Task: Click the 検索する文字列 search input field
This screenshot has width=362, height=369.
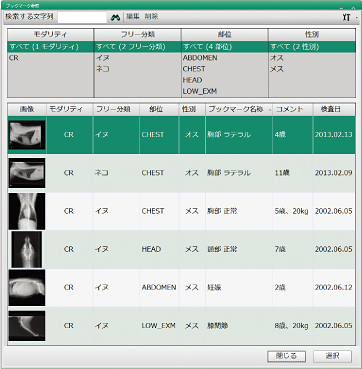Action: [x=82, y=17]
